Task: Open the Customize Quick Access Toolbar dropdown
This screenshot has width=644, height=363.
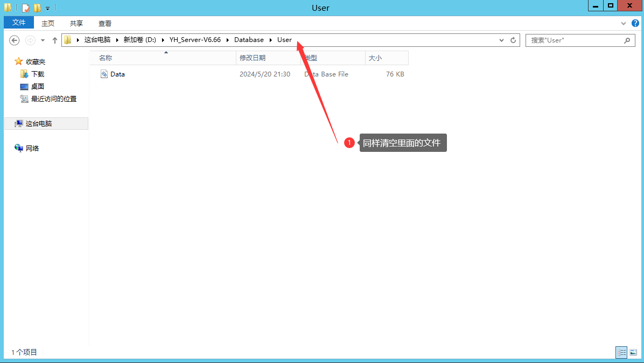Action: click(47, 9)
